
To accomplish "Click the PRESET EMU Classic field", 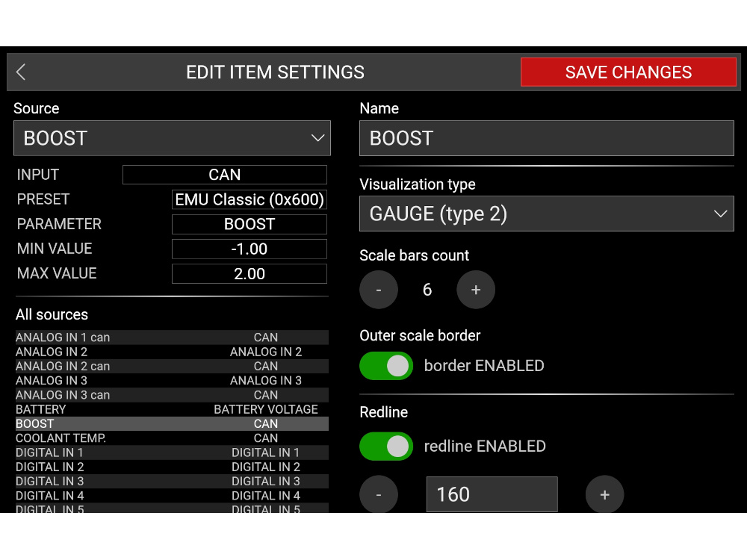I will click(x=249, y=200).
